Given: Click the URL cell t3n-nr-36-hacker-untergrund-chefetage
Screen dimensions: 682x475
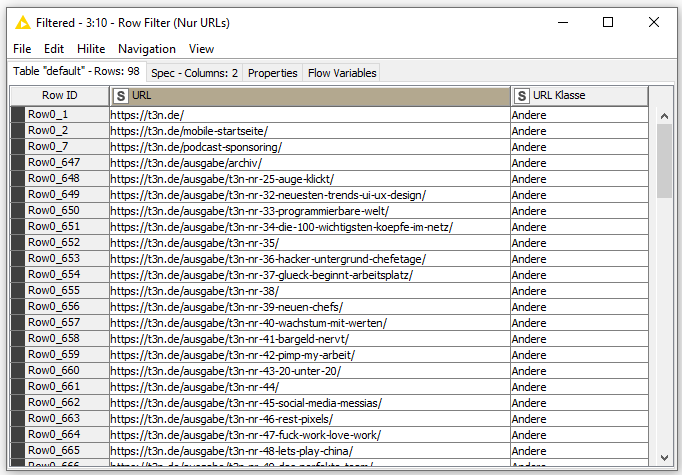Looking at the screenshot, I should [310, 259].
